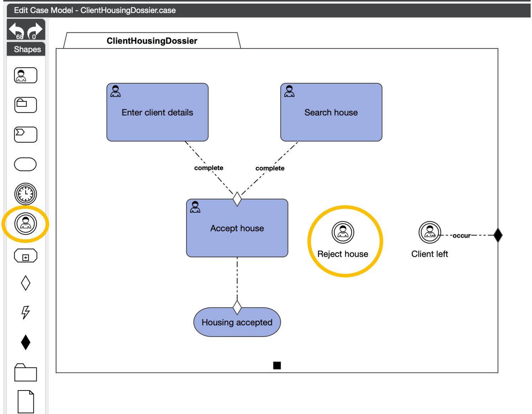Select the Process Task chevron shape
This screenshot has height=414, width=532.
pyautogui.click(x=26, y=134)
